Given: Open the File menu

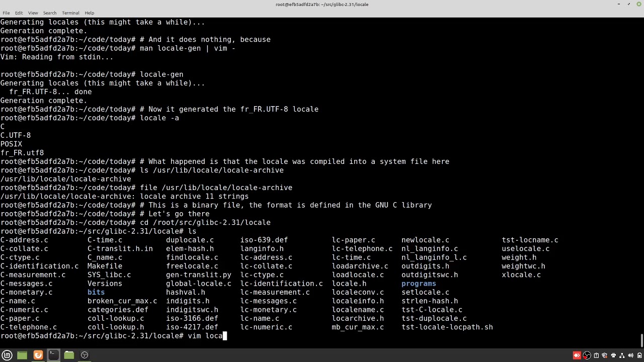Looking at the screenshot, I should tap(6, 13).
